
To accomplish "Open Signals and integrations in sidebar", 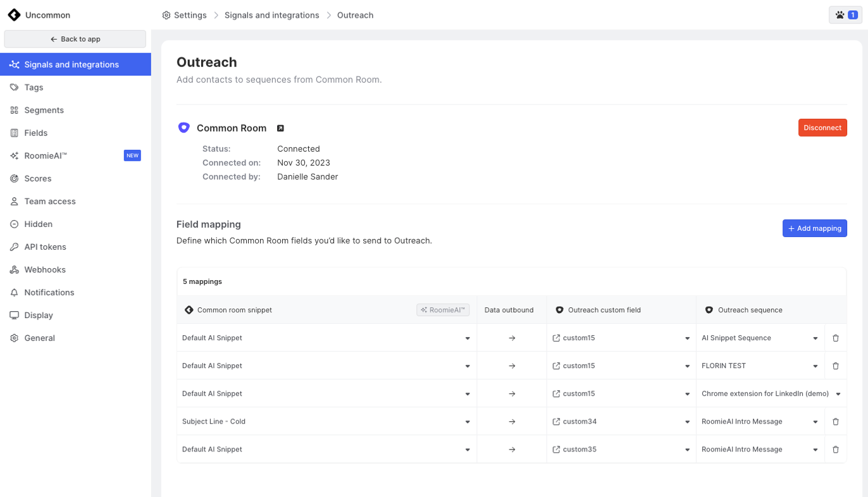I will [75, 64].
